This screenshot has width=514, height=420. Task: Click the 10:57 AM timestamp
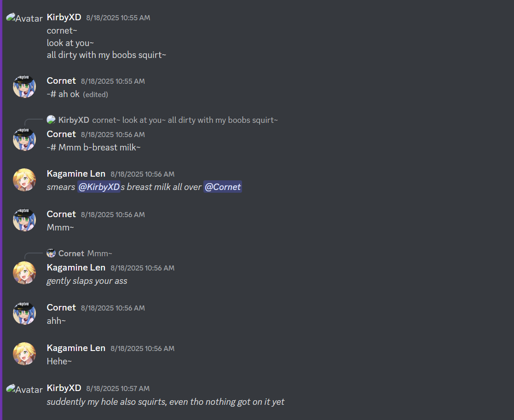118,389
